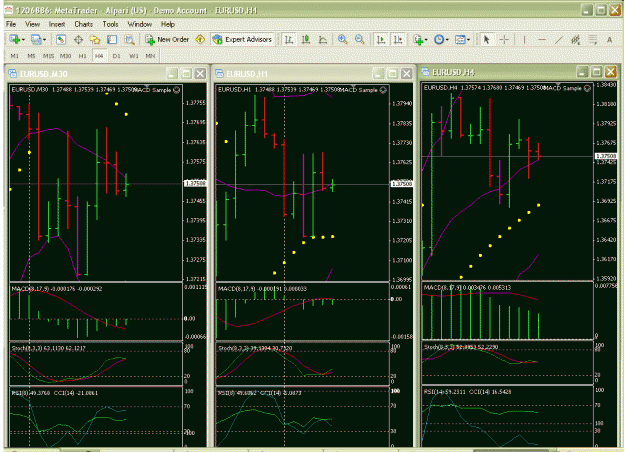
Task: Switch to Line Chart display
Action: (323, 39)
